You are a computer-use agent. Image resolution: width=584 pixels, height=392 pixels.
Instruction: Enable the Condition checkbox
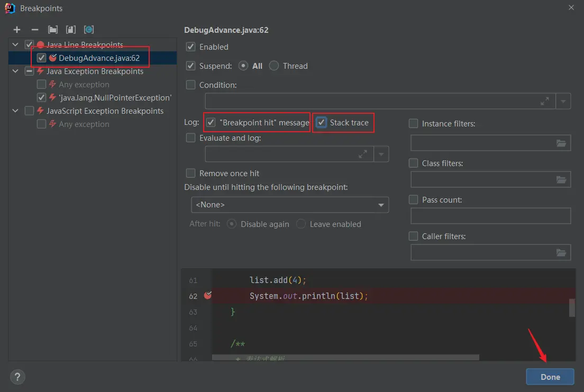pyautogui.click(x=190, y=85)
